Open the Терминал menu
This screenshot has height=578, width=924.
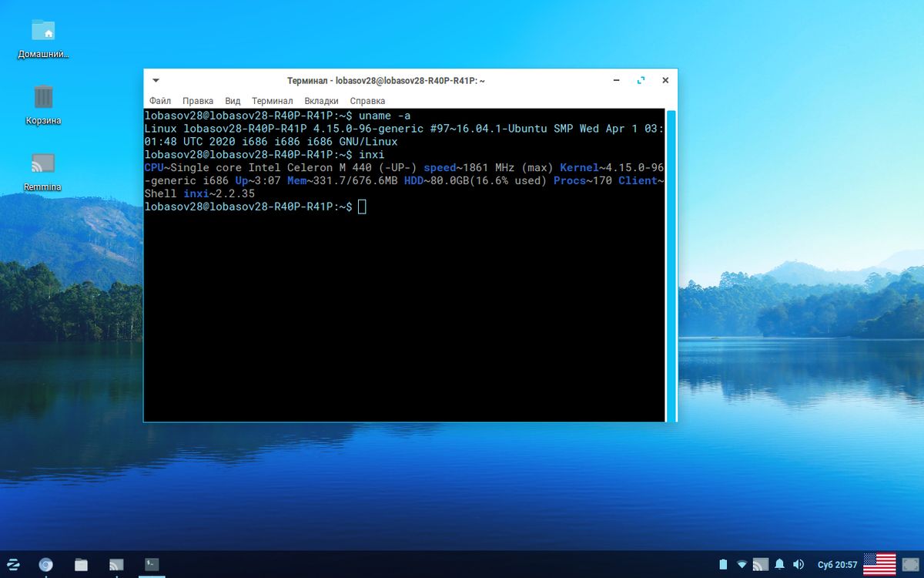click(272, 101)
